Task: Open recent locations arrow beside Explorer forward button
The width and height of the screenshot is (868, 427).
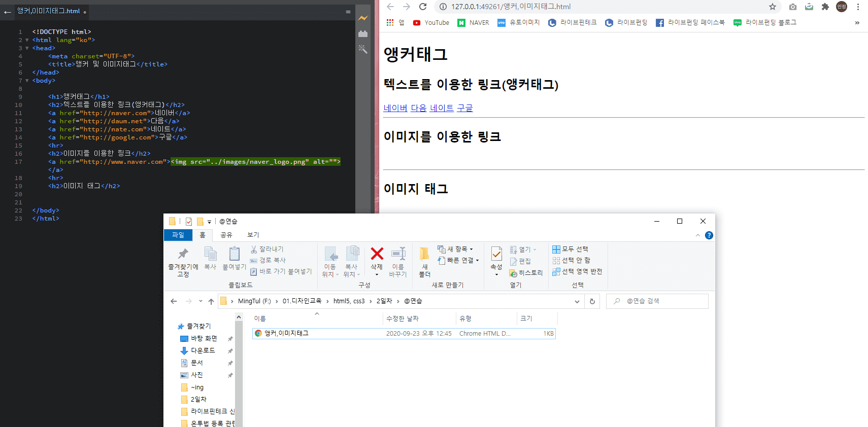Action: coord(201,301)
